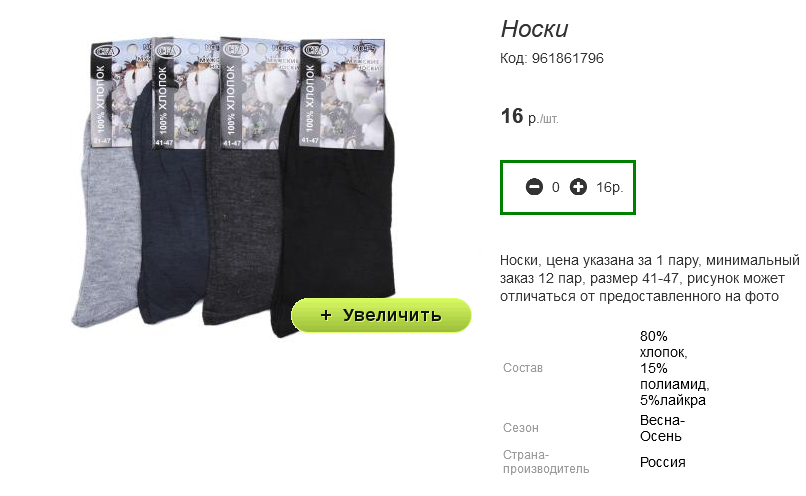Click the CFA logo on black sock's tag

pyautogui.click(x=316, y=50)
